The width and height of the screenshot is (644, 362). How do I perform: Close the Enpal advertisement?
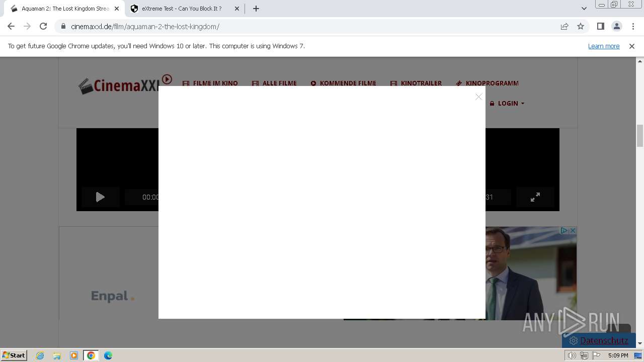[573, 230]
